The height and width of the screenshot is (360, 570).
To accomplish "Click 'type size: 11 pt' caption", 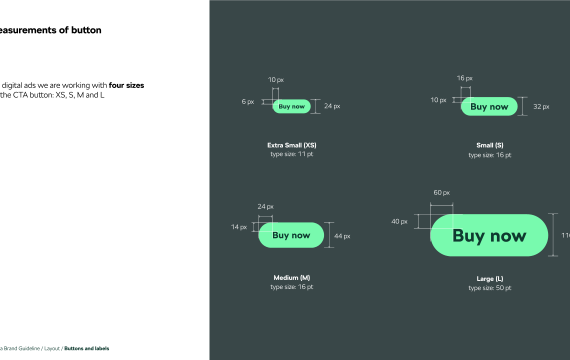I will 292,154.
